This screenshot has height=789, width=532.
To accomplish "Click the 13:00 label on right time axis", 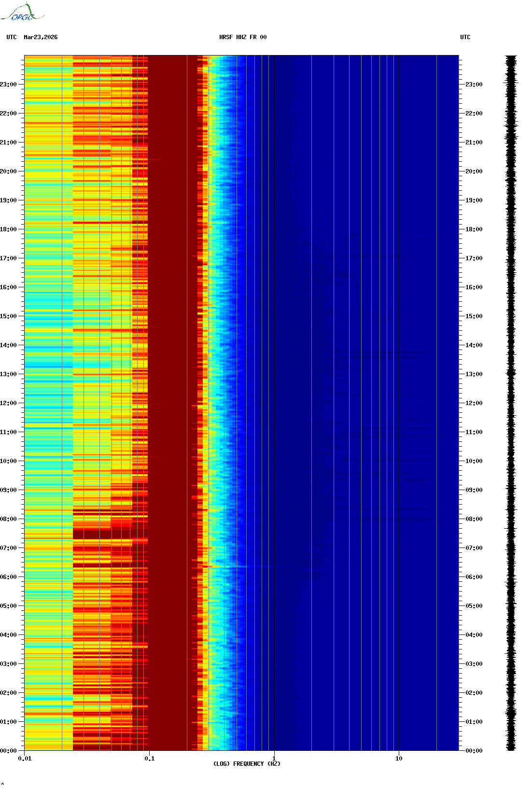I will tap(474, 374).
